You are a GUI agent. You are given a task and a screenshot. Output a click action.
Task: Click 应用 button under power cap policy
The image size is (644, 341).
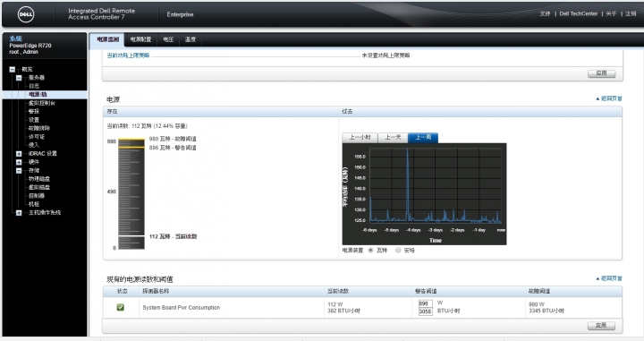[601, 73]
